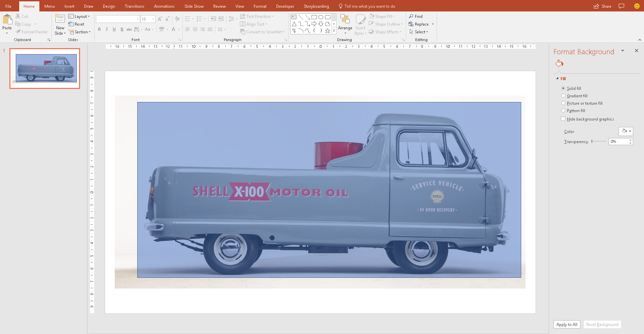644x334 pixels.
Task: Click the Center alignment icon
Action: tap(195, 29)
